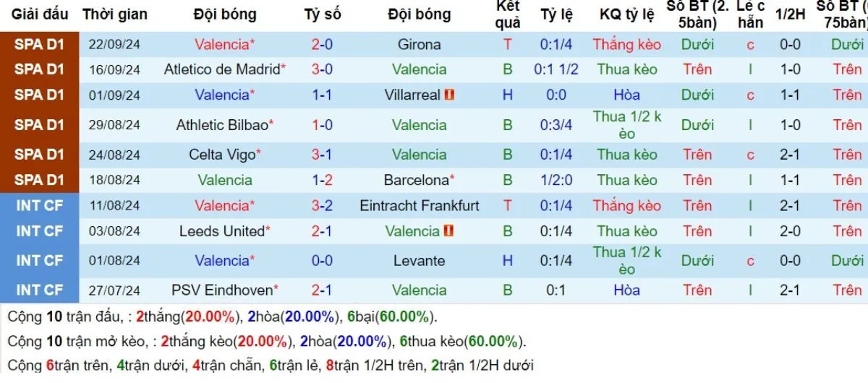Image resolution: width=868 pixels, height=383 pixels.
Task: Open the 3-2 score against Eintracht Frankfurt
Action: pos(322,205)
